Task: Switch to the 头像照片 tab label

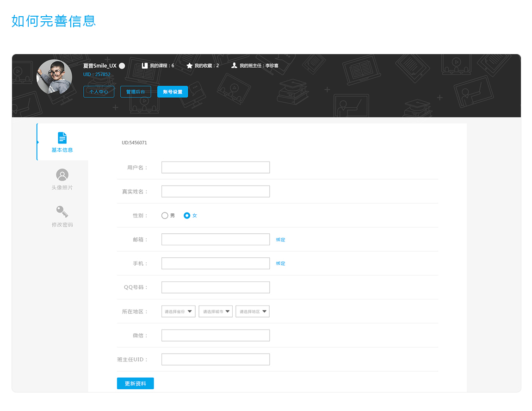Action: point(62,188)
